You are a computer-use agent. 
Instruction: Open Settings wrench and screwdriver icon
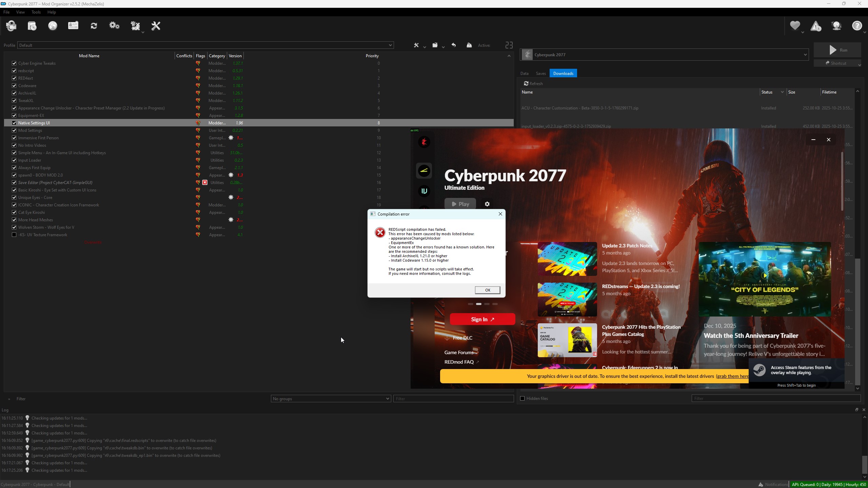tap(156, 26)
